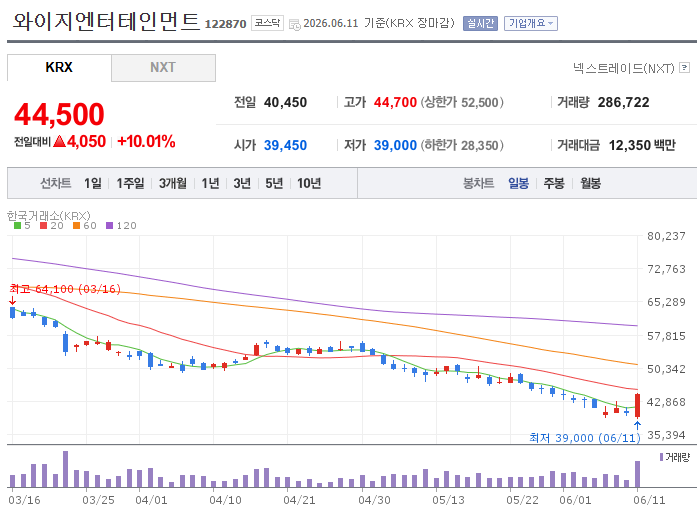Screen dimensions: 697x519
Task: Click the previous close value 40,450
Action: tap(285, 103)
